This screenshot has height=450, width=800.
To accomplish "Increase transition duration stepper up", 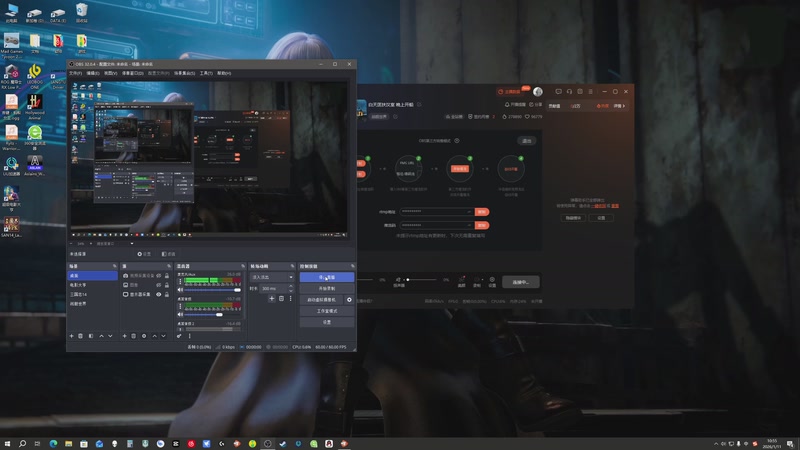I will coord(291,286).
